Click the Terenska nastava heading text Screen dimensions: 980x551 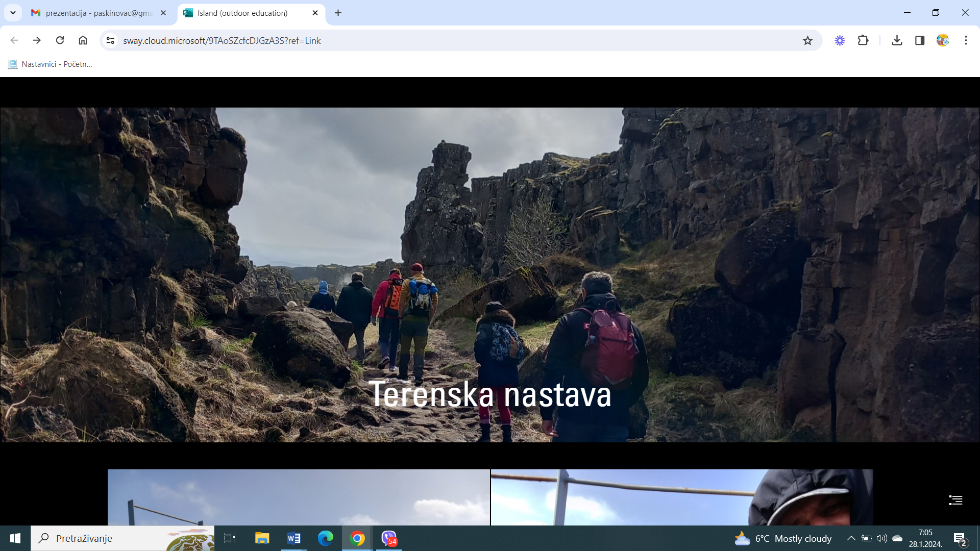click(x=490, y=394)
